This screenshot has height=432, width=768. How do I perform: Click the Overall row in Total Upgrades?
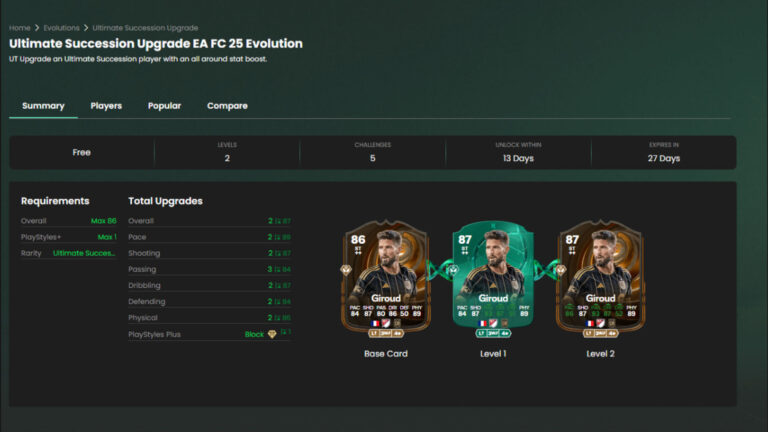210,221
